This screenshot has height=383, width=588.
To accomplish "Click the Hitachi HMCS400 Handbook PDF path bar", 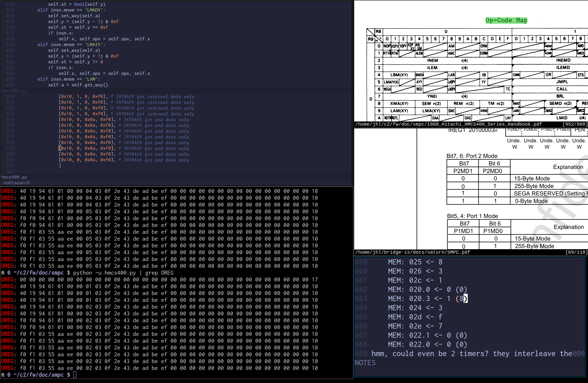I will click(448, 124).
